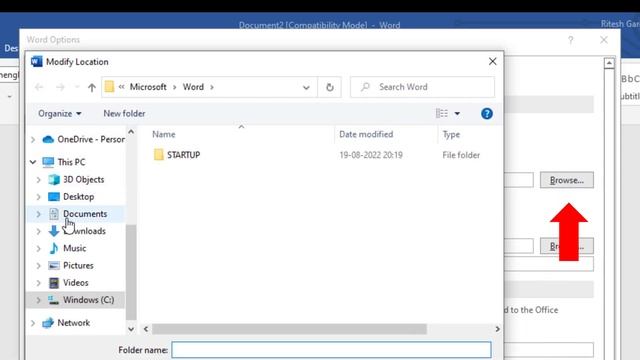640x360 pixels.
Task: Click the 19-08-2022 20:19 date cell
Action: 371,155
